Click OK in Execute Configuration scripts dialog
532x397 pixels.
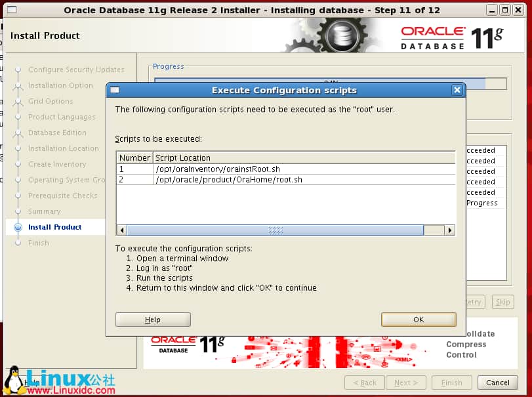point(419,320)
